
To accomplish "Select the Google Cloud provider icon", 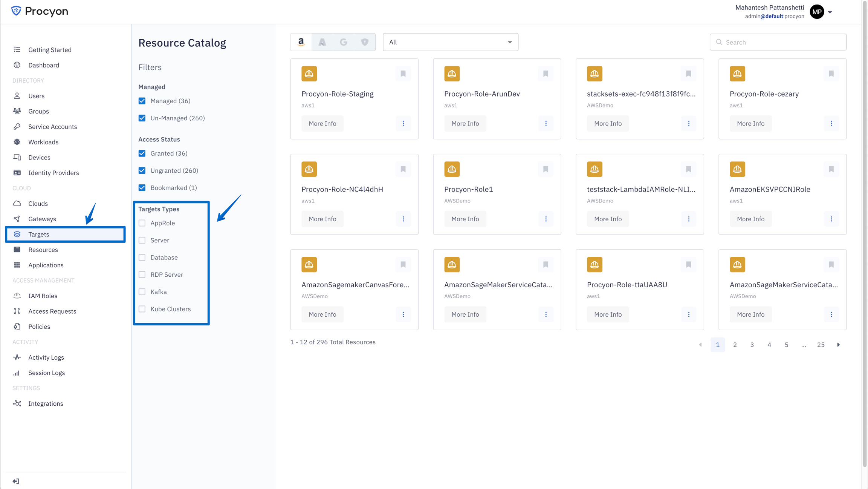I will (x=343, y=42).
